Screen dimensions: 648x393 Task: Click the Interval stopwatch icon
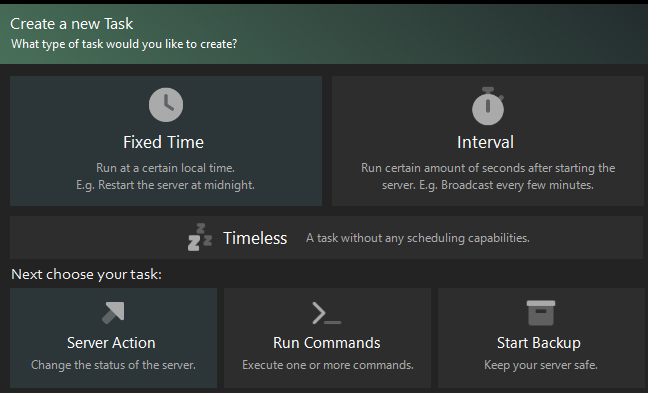(x=488, y=106)
